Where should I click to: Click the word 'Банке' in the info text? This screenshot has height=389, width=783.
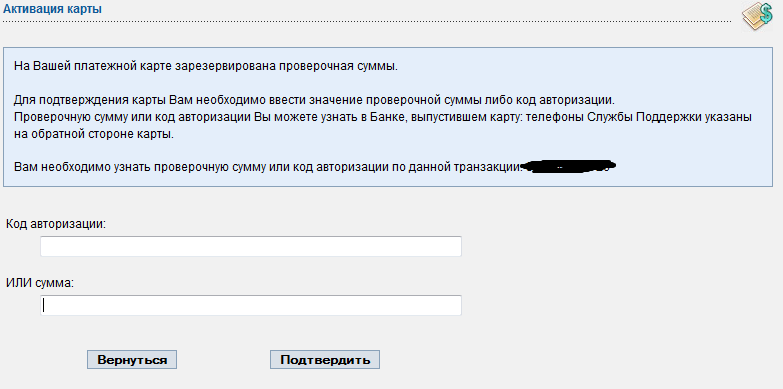click(384, 118)
